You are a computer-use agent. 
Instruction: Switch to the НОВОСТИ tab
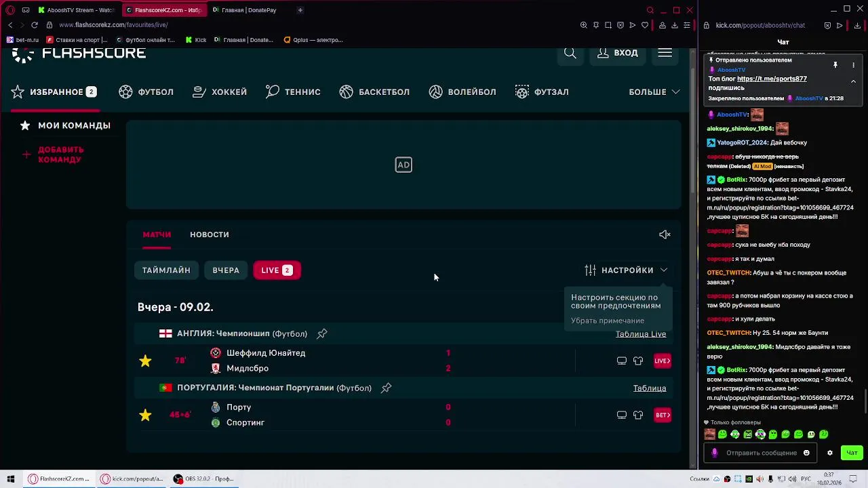(210, 235)
